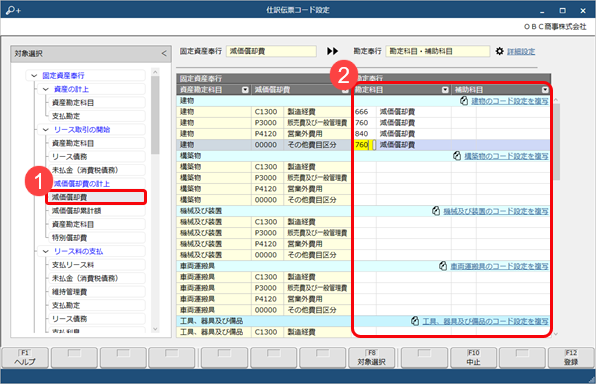
Task: Collapse the リース取引の開始 tree node
Action: pos(46,130)
